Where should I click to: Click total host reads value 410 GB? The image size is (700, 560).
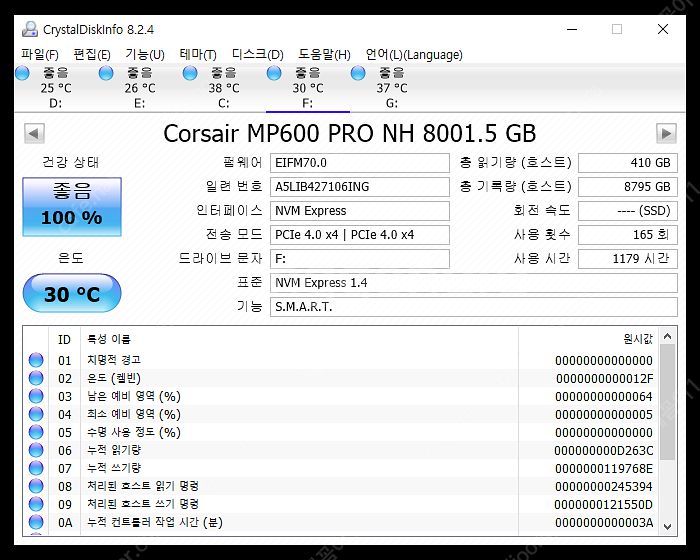pos(628,163)
